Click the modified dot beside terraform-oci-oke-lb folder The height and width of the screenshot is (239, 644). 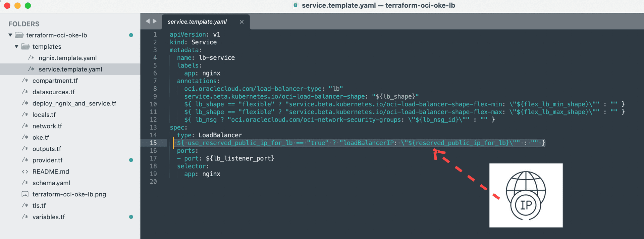131,35
